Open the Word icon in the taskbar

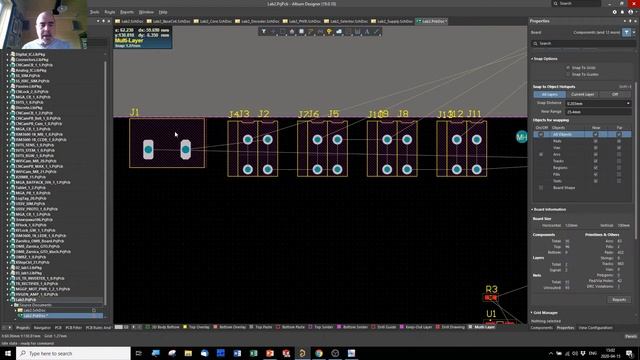click(237, 353)
